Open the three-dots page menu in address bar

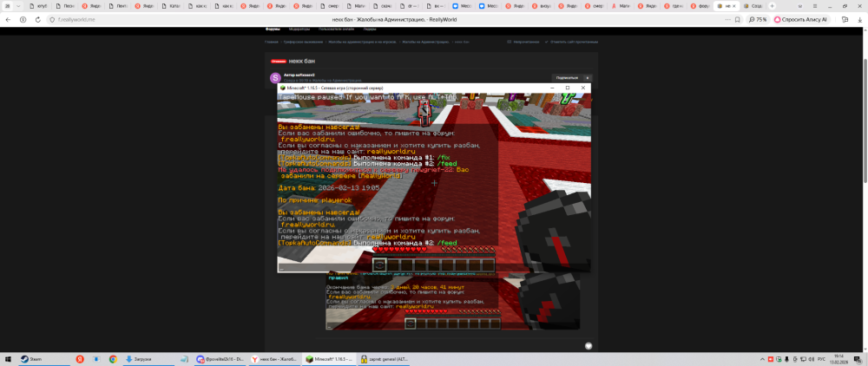(727, 19)
